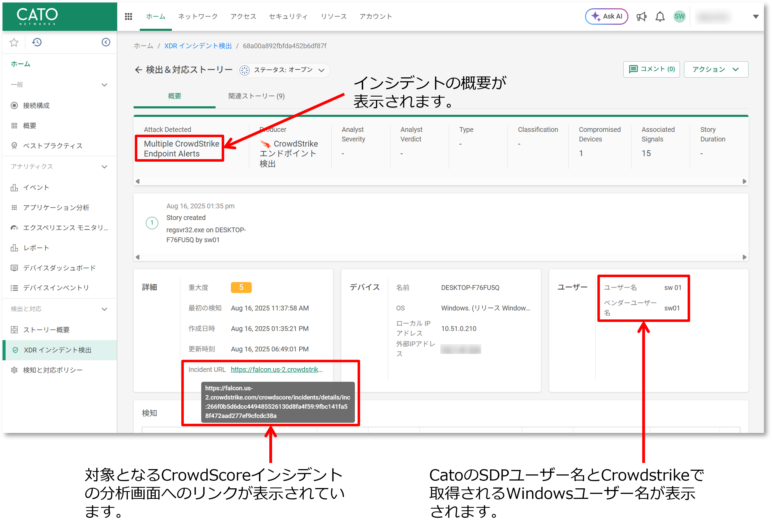Click the CrowdStrike producer logo icon
This screenshot has height=532, width=772.
[266, 144]
